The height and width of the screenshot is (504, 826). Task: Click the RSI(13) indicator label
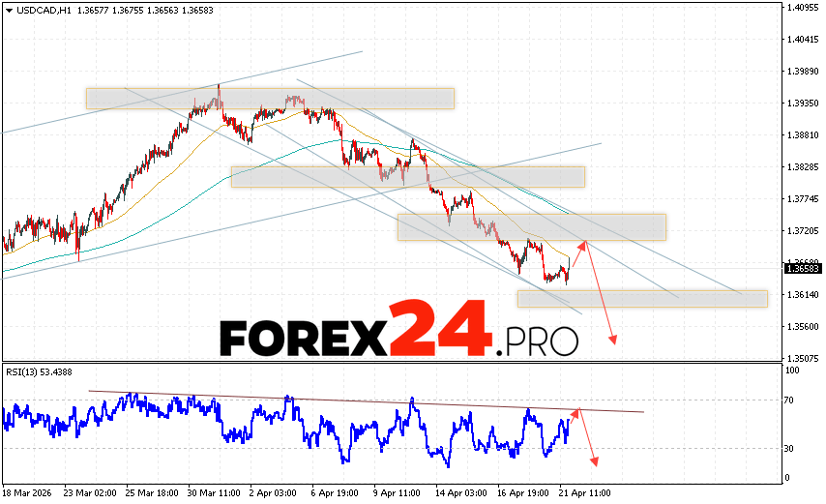tap(24, 371)
